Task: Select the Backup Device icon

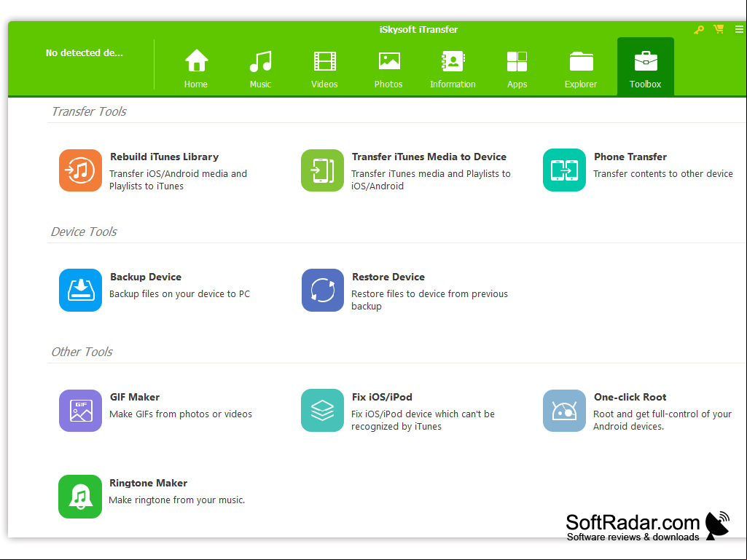Action: [x=80, y=291]
